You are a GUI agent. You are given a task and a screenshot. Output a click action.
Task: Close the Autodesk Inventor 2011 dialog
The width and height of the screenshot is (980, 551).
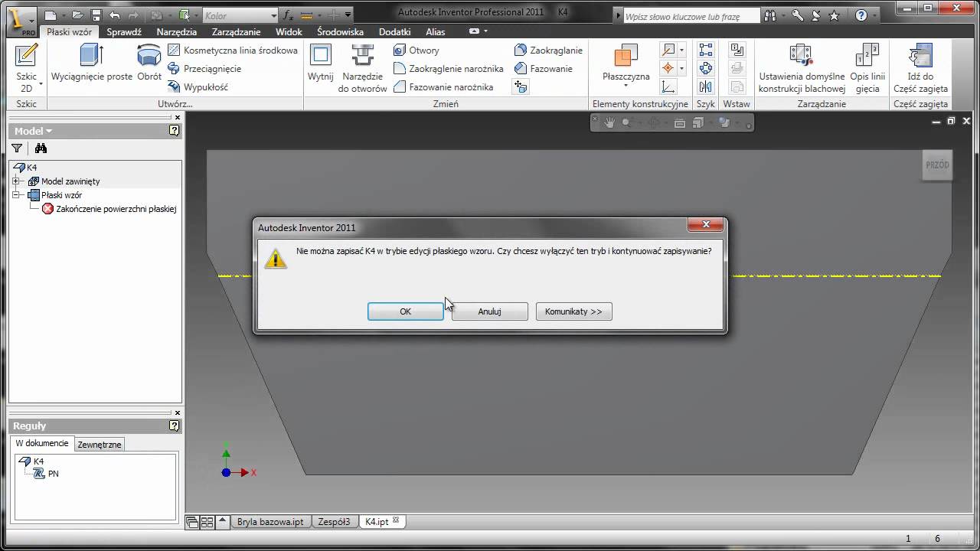(705, 225)
